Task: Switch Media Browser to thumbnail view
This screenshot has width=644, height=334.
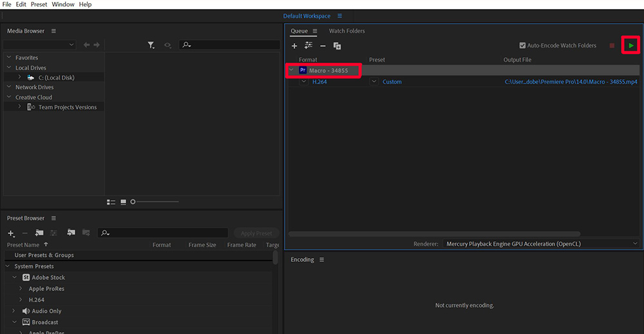Action: click(123, 202)
